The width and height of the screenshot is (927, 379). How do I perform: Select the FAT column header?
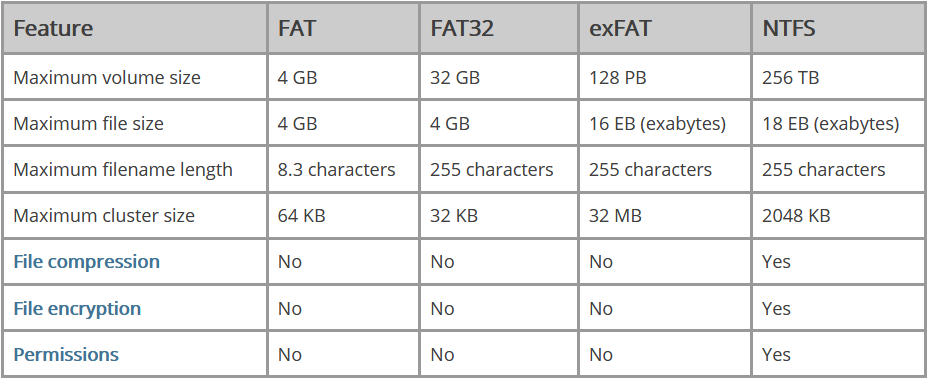[297, 29]
